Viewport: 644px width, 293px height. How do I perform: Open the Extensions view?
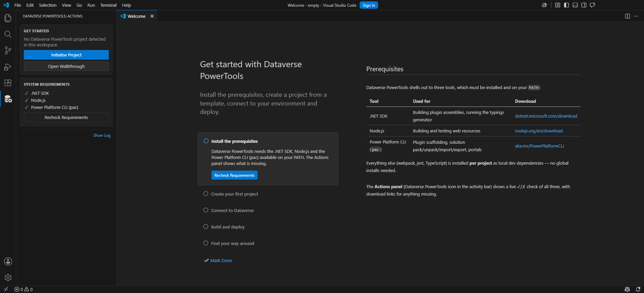click(x=8, y=83)
